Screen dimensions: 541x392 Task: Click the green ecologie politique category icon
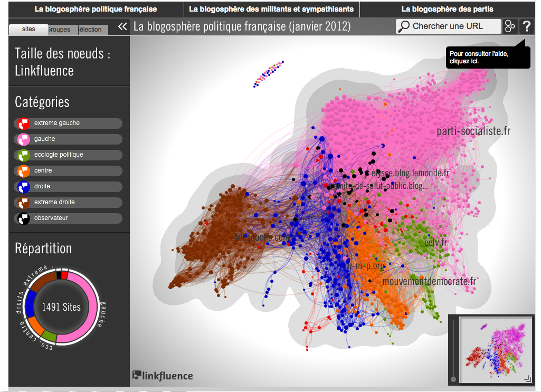tap(23, 155)
